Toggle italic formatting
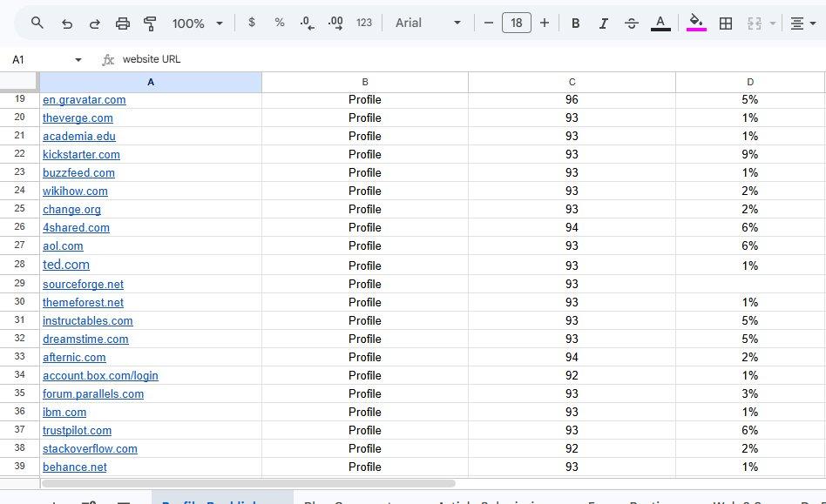 [x=604, y=24]
